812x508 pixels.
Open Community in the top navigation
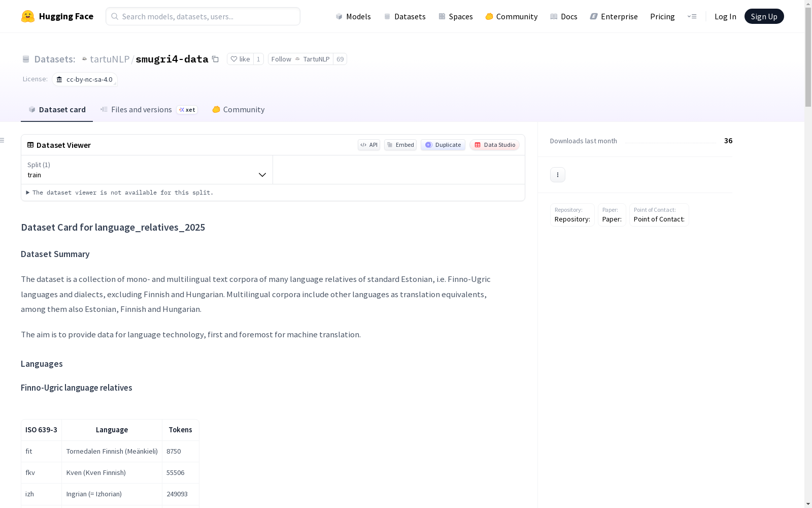(511, 16)
